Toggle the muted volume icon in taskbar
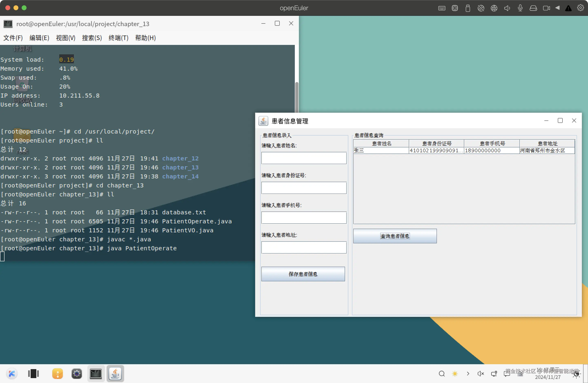Image resolution: width=588 pixels, height=383 pixels. point(481,374)
